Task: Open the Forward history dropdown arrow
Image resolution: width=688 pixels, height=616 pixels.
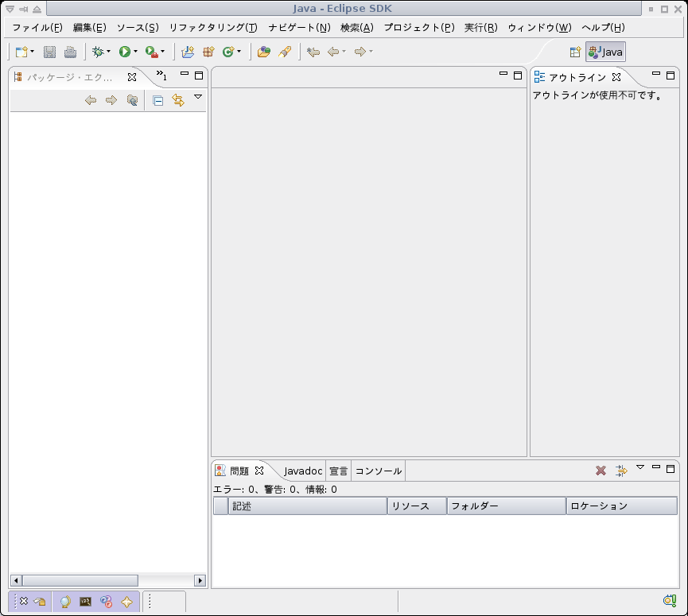Action: [371, 52]
